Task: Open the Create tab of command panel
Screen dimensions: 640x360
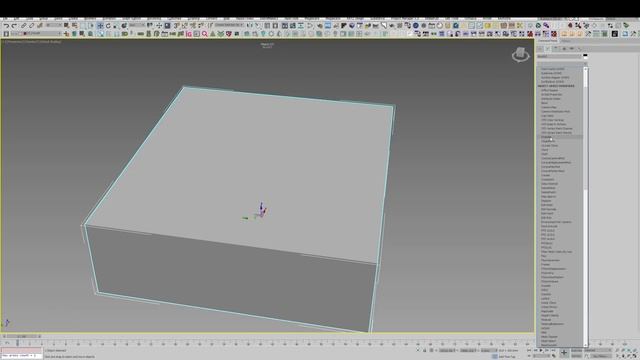Action: [x=540, y=49]
